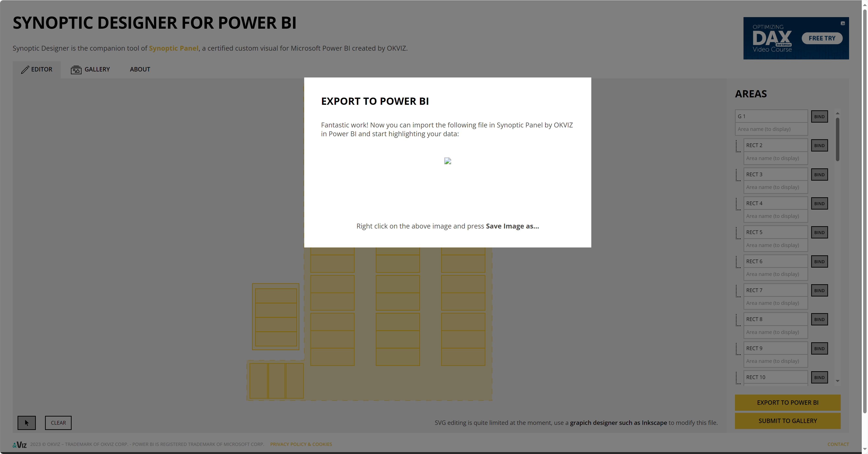Select the pencil icon on the Editor tab
Screen dimensions: 868x454
coord(25,69)
